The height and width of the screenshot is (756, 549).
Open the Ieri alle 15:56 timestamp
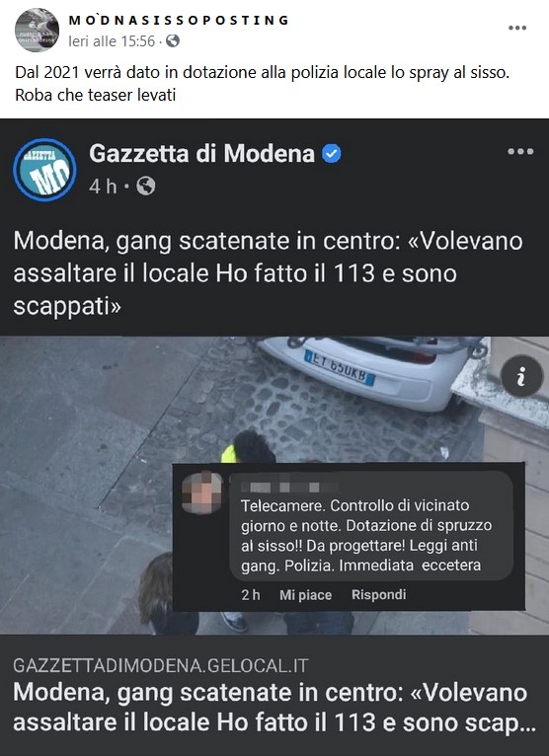[112, 41]
